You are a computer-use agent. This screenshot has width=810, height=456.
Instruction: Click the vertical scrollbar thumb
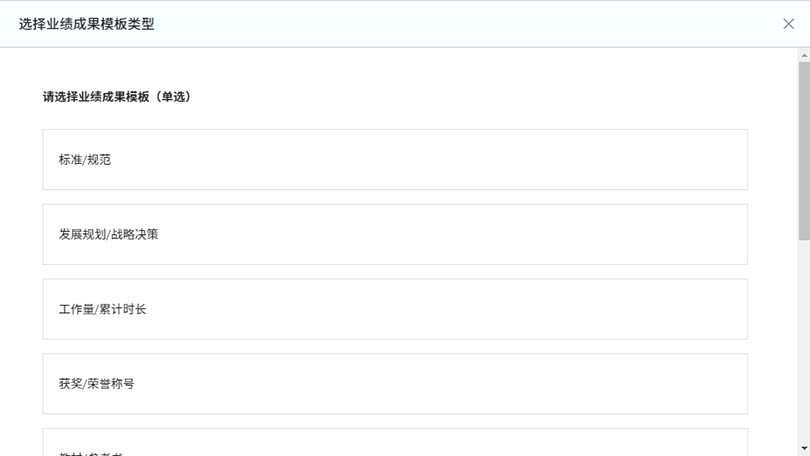coord(804,150)
